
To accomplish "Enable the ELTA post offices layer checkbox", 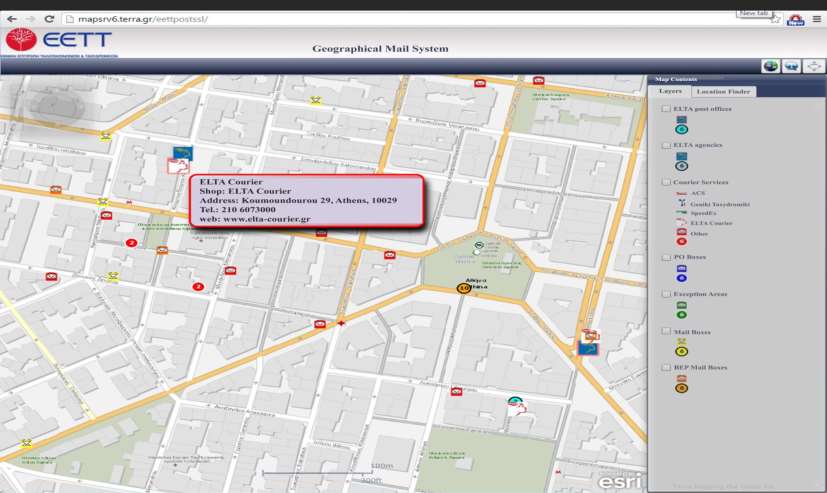I will [x=666, y=109].
